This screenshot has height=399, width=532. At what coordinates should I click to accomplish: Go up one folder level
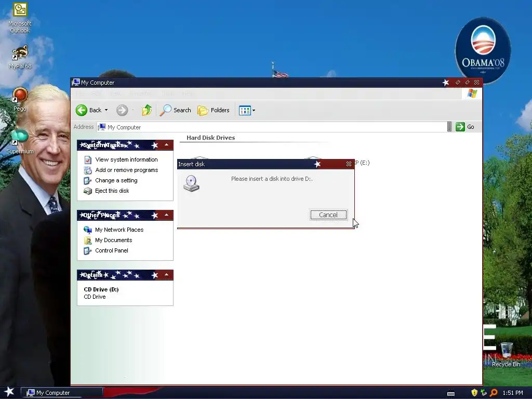[x=147, y=110]
